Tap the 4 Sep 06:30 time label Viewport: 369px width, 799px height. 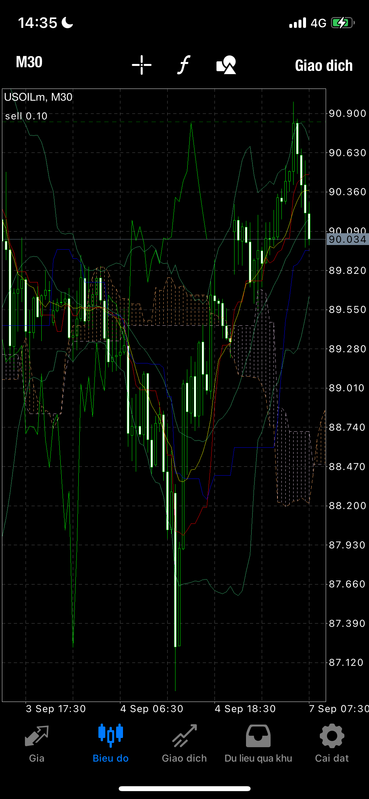[152, 709]
